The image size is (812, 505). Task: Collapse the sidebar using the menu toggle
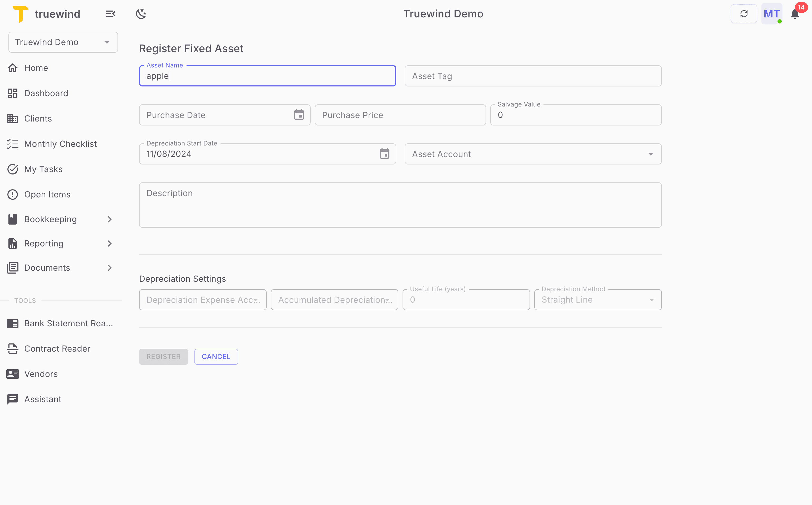click(110, 13)
